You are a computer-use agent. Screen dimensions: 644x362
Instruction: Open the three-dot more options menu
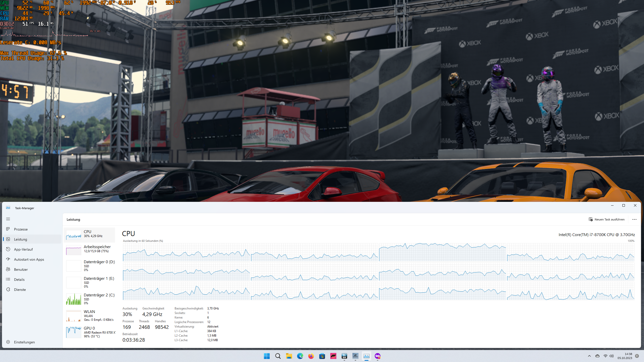tap(634, 219)
